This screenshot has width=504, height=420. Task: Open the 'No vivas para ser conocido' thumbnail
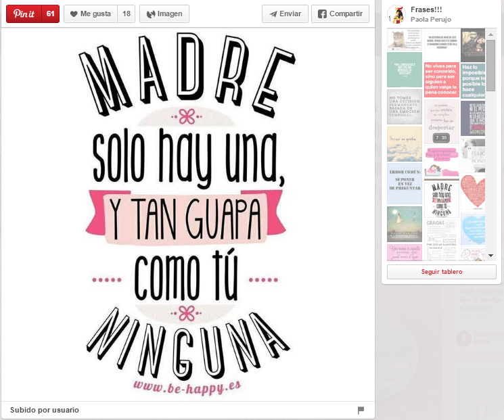coord(441,80)
